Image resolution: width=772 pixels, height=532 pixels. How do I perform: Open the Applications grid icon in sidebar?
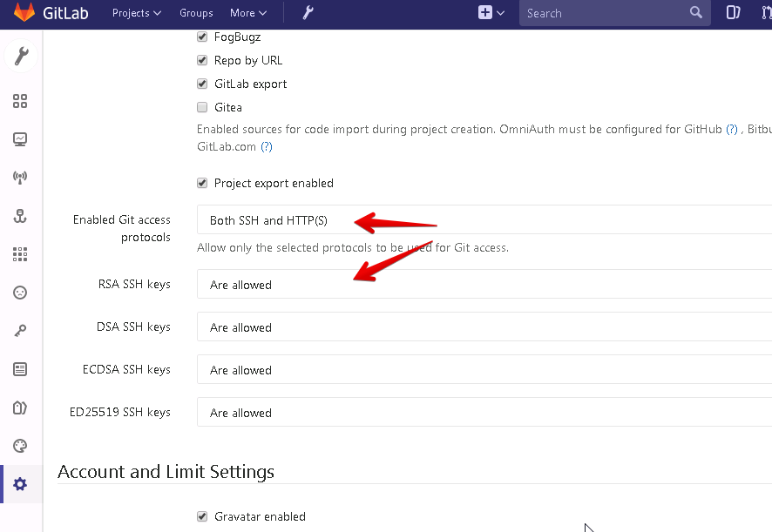click(x=20, y=254)
